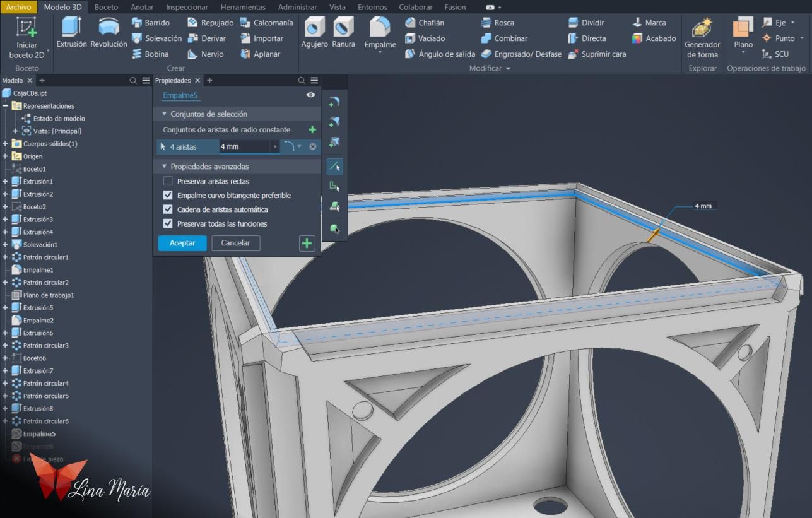Activate the Bobina coil tool
The width and height of the screenshot is (812, 518).
click(x=150, y=54)
